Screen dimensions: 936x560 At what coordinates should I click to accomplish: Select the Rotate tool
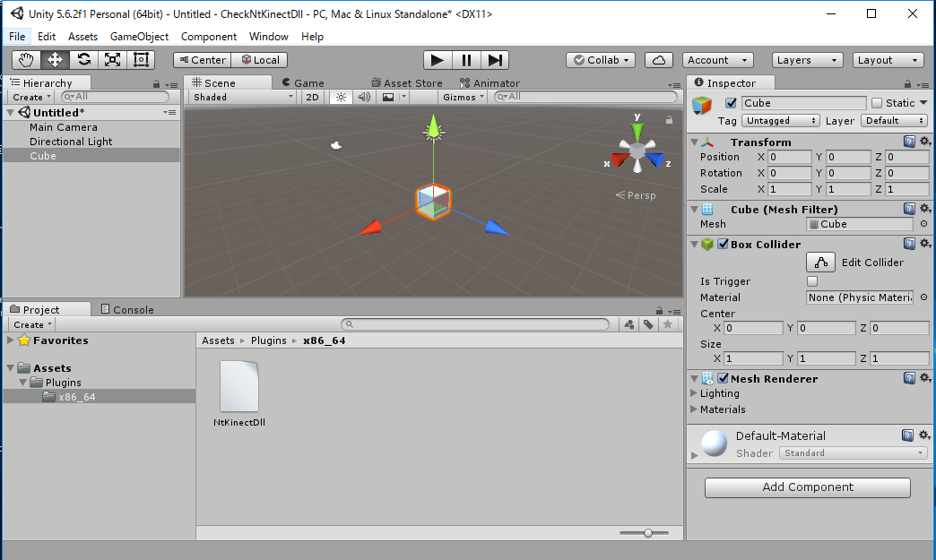pos(83,60)
